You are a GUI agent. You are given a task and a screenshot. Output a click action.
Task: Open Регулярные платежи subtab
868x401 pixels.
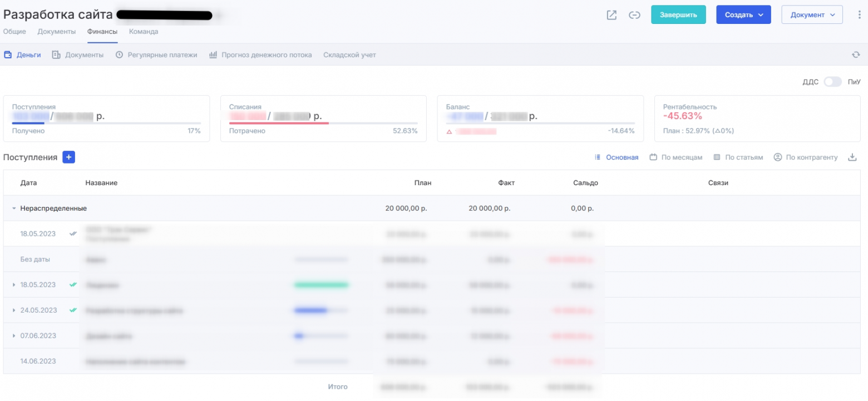156,55
